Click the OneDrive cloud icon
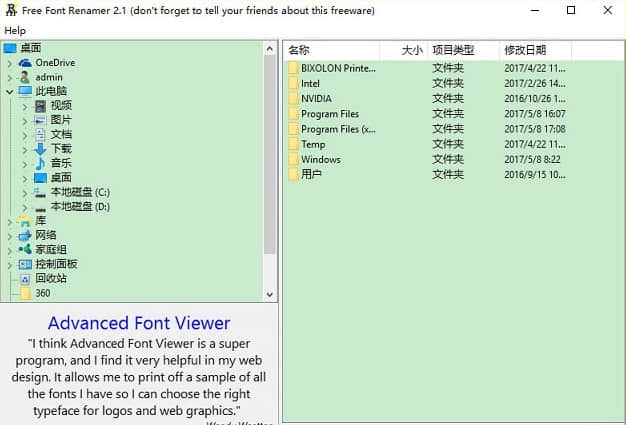Viewport: 626px width, 425px height. pyautogui.click(x=25, y=63)
